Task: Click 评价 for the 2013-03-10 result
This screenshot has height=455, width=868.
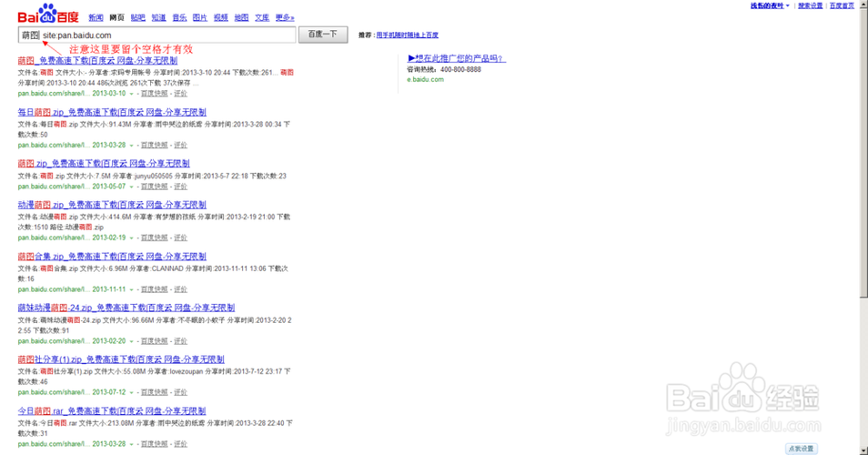Action: pyautogui.click(x=180, y=94)
